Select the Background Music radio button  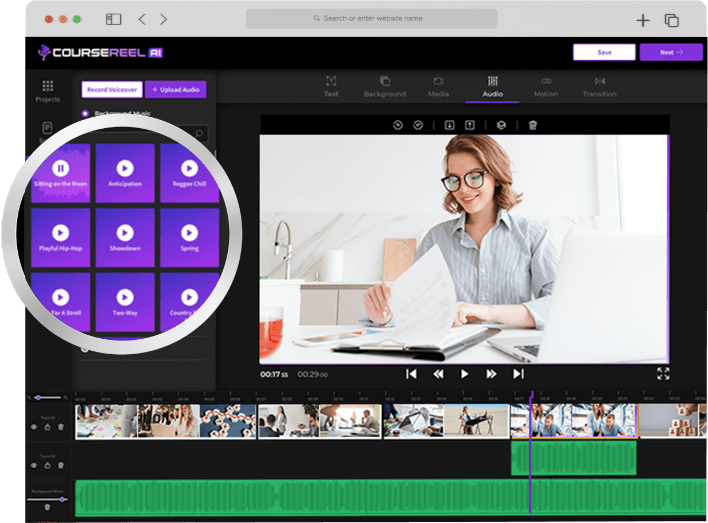coord(85,113)
